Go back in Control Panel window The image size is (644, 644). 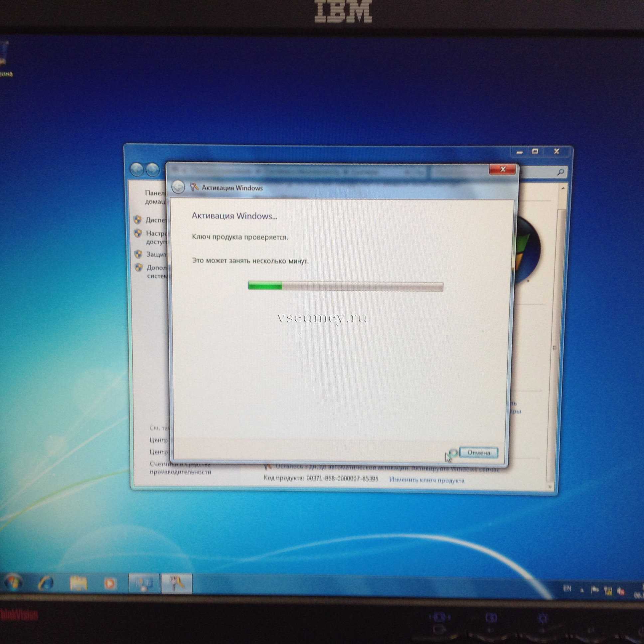(x=136, y=170)
